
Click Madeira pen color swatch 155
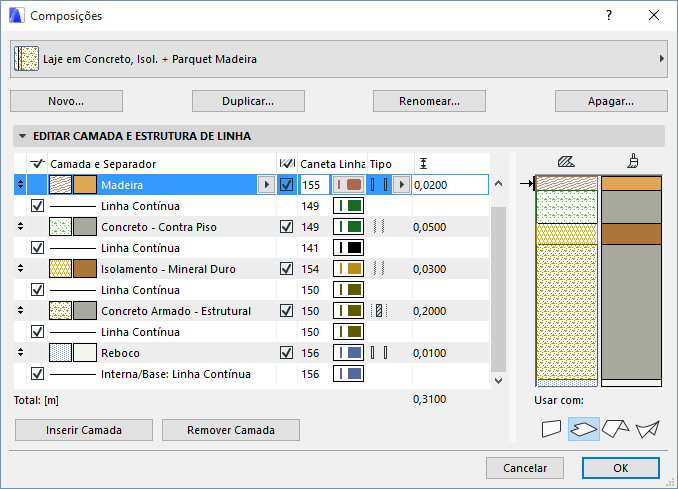[x=349, y=185]
